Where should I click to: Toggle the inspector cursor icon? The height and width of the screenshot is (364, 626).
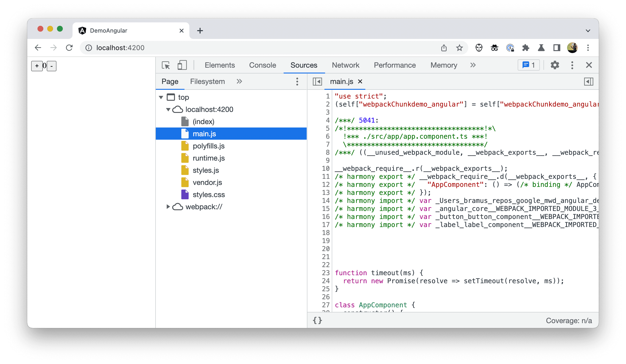pos(166,65)
